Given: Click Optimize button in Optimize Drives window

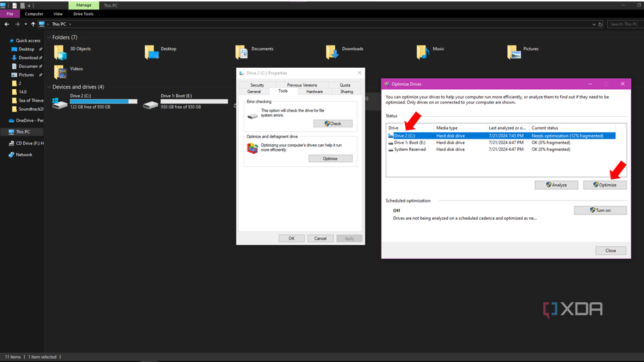Looking at the screenshot, I should coord(605,185).
